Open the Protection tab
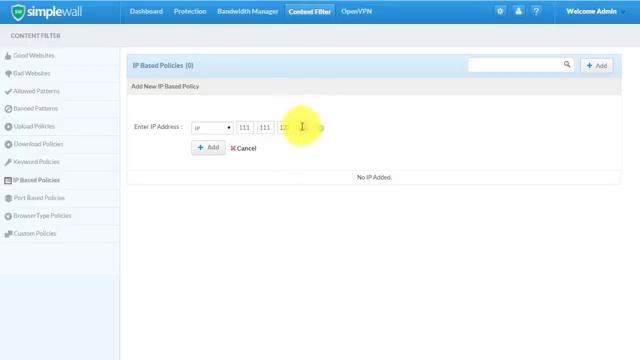Image resolution: width=640 pixels, height=360 pixels. 190,11
